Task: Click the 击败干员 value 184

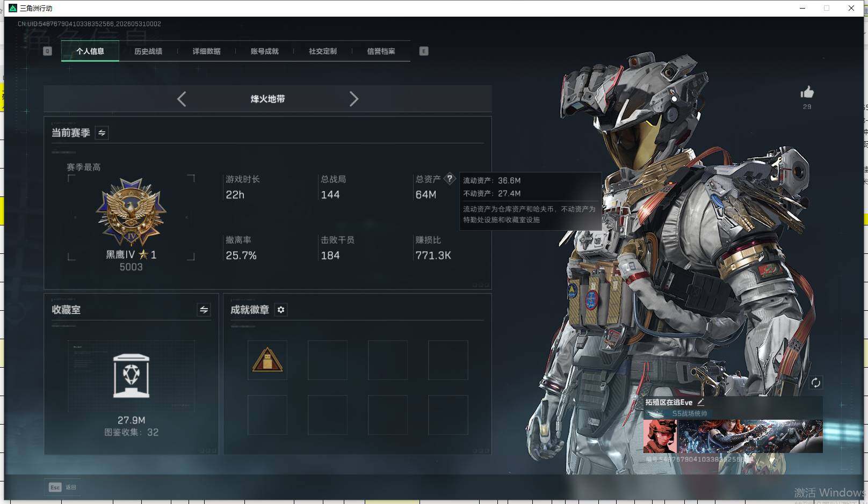Action: (x=330, y=255)
